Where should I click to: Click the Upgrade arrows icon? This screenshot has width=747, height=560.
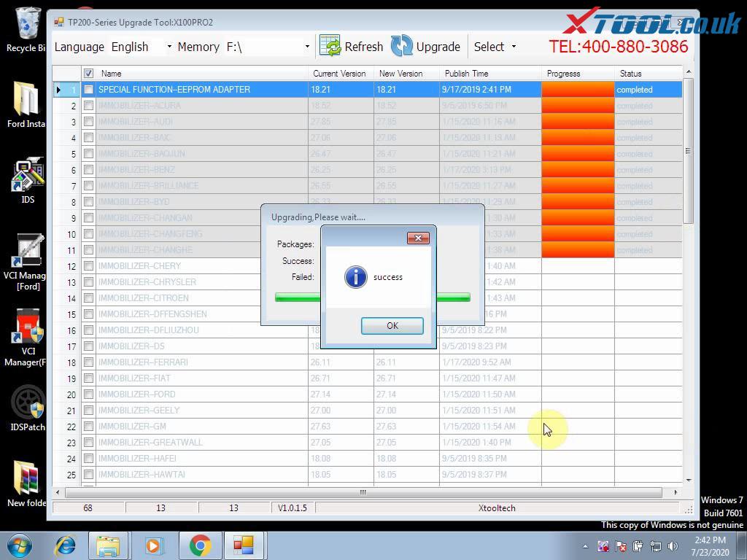[x=402, y=46]
